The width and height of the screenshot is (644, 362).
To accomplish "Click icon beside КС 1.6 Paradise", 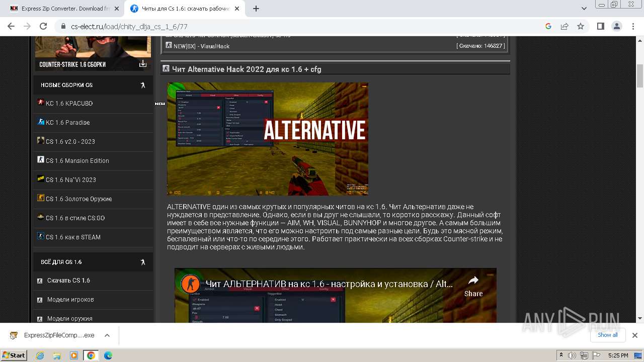I will (41, 122).
